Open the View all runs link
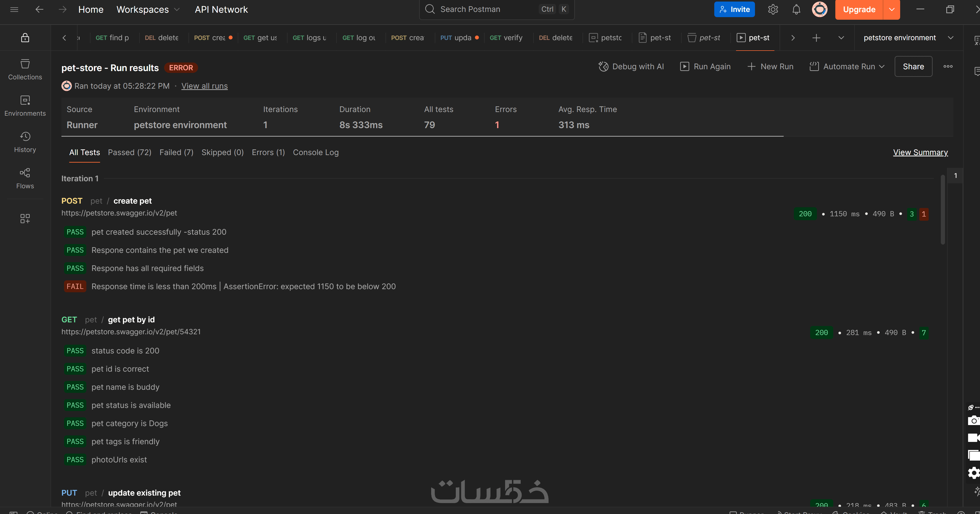The image size is (980, 514). click(204, 86)
